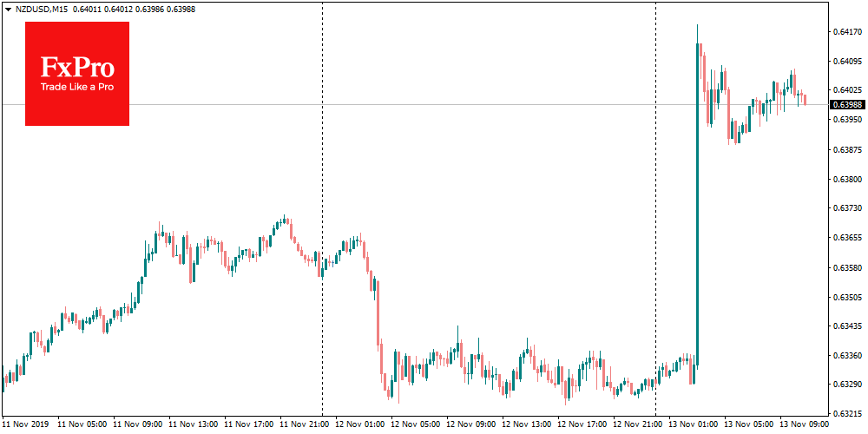
Task: Select the NZDUSD,M15 symbol title
Action: (43, 9)
